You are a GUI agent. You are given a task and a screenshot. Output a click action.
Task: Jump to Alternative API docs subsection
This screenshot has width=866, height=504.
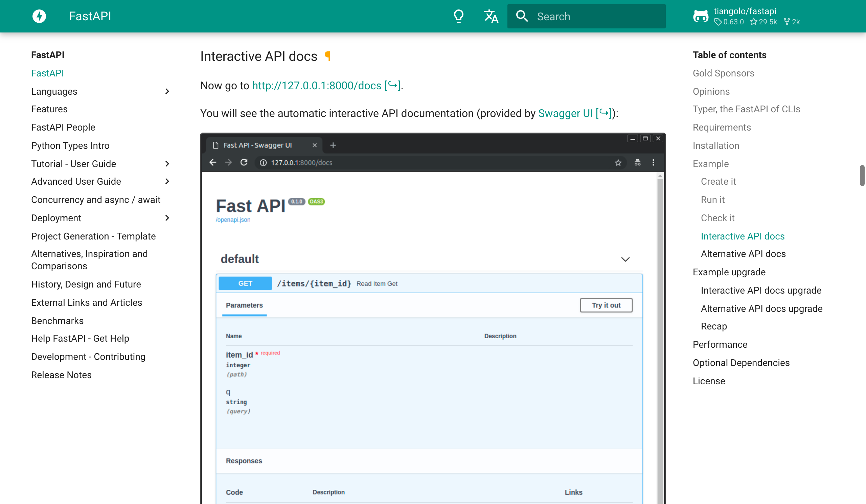coord(743,254)
